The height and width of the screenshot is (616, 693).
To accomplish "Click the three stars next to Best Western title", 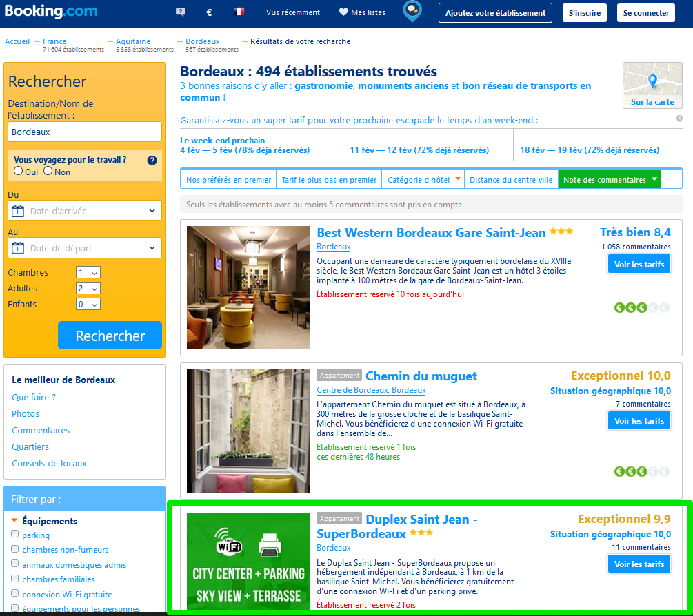I will pos(561,232).
